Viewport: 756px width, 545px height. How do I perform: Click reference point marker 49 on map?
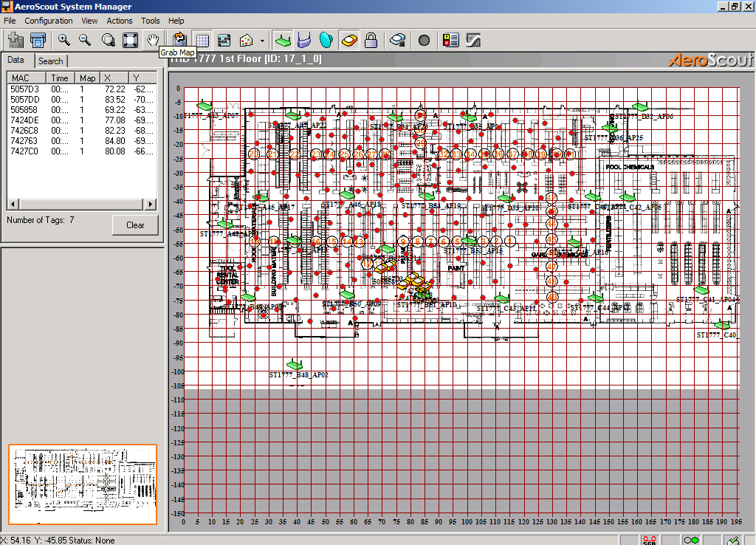[x=552, y=297]
